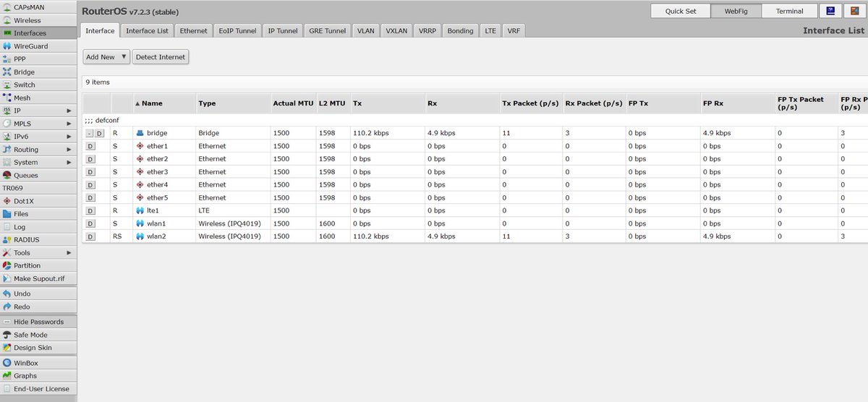Click Detect Internet button

(x=161, y=57)
